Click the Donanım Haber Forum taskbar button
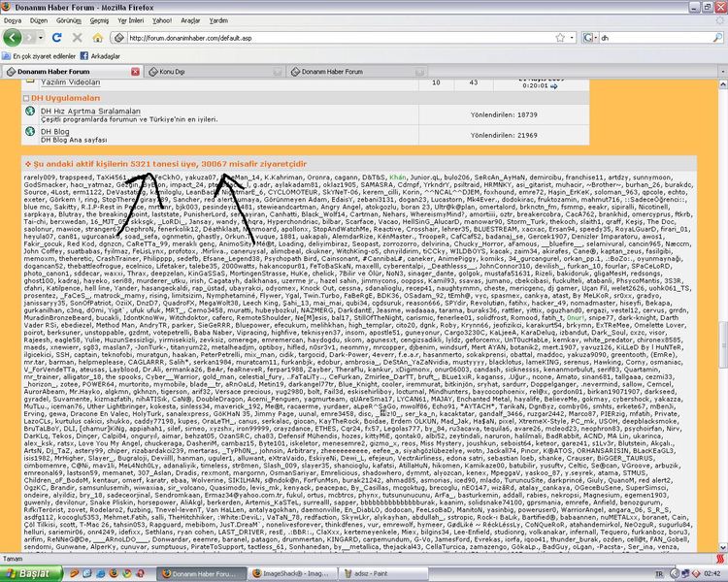This screenshot has width=728, height=582. pos(201,573)
